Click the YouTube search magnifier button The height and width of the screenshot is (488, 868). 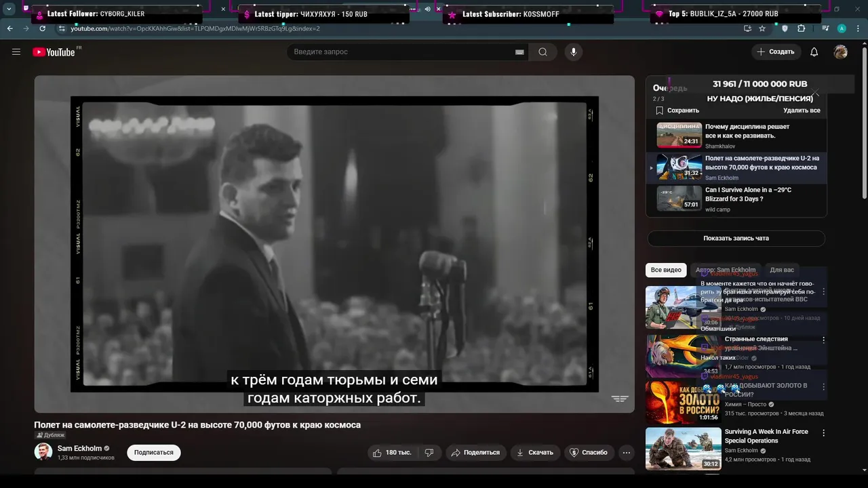[x=542, y=52]
